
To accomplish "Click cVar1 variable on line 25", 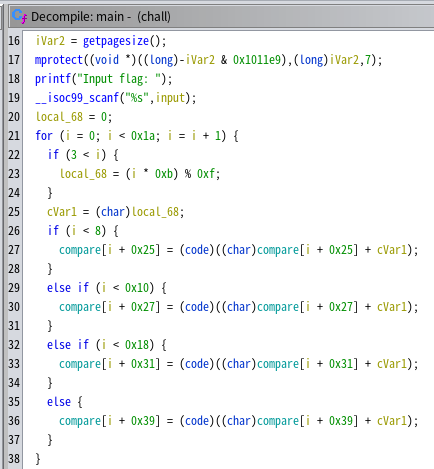I will (x=62, y=212).
